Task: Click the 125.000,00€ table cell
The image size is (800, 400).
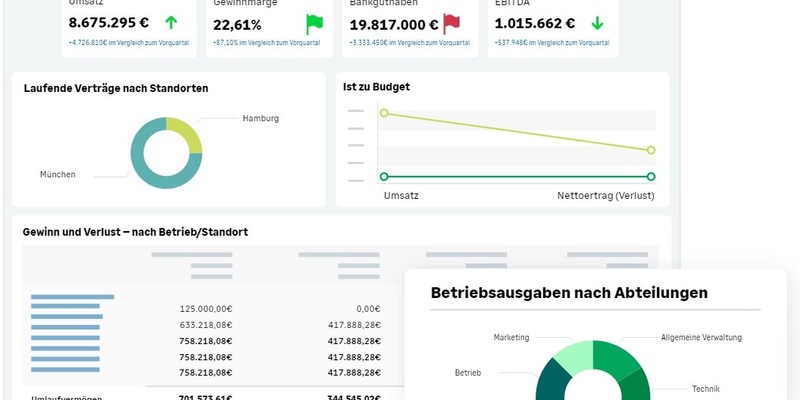Action: (206, 309)
